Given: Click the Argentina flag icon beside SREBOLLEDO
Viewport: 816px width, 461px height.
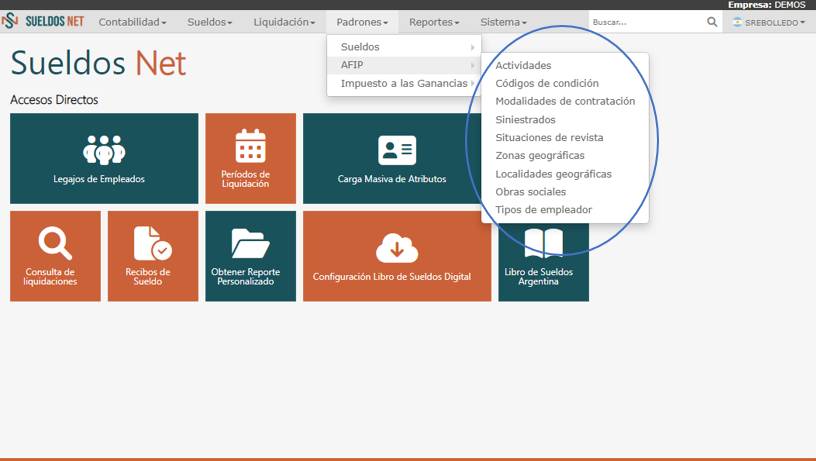Looking at the screenshot, I should coord(737,22).
